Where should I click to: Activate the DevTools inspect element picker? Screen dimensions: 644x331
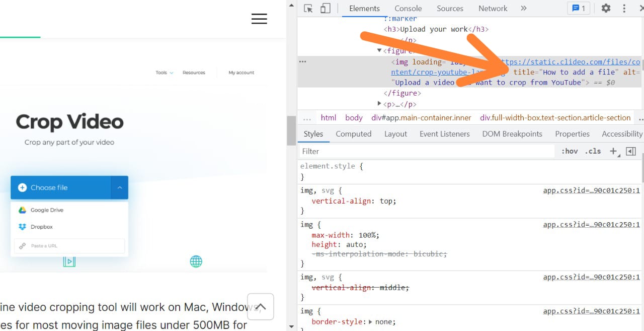(x=308, y=8)
